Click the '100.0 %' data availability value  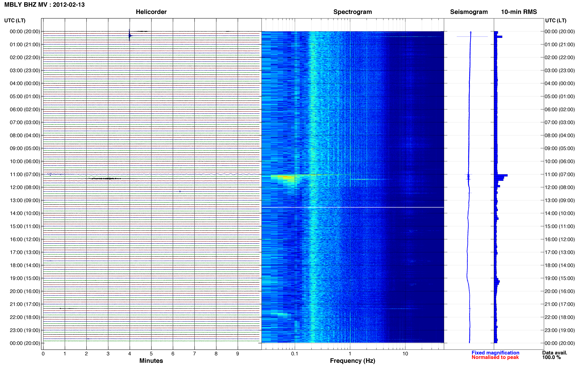coord(551,357)
